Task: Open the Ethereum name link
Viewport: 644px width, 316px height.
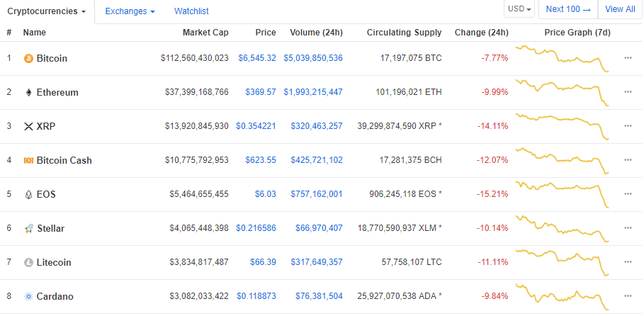Action: 57,92
